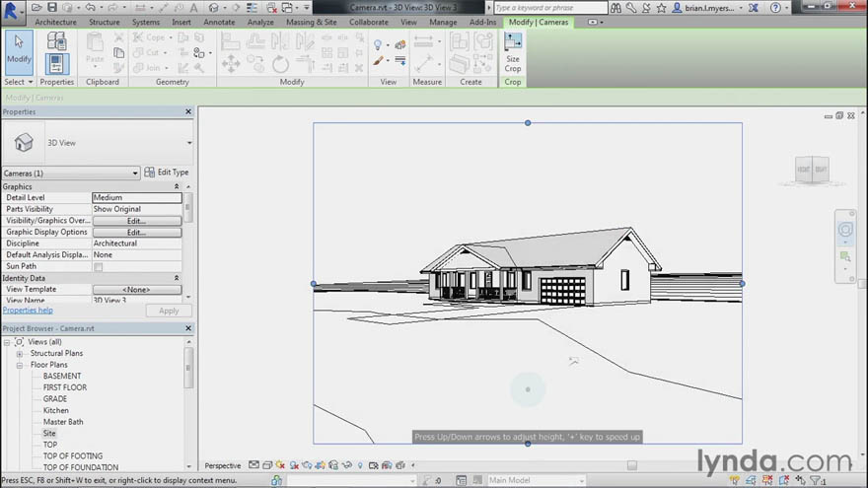Collapse the Views (all) tree node

[x=7, y=342]
